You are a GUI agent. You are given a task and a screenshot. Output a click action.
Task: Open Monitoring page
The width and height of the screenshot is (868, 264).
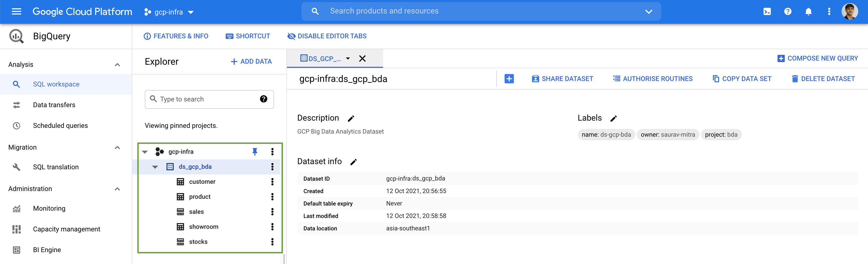click(x=66, y=209)
